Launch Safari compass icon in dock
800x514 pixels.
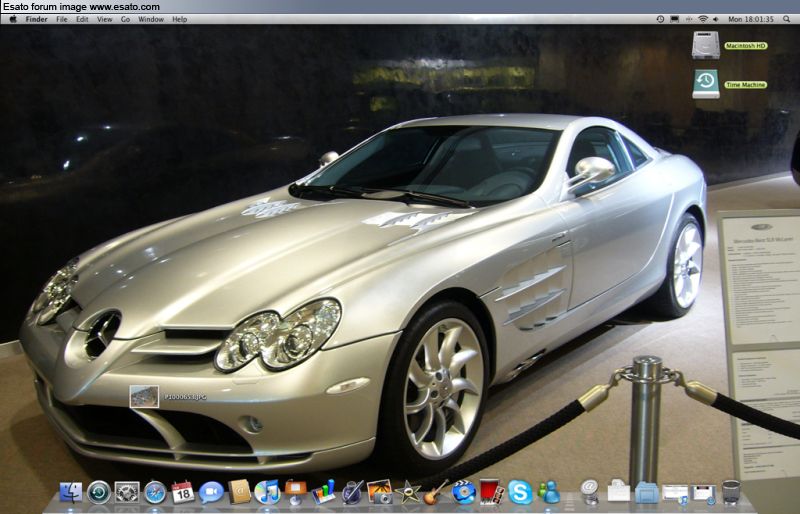coord(155,493)
